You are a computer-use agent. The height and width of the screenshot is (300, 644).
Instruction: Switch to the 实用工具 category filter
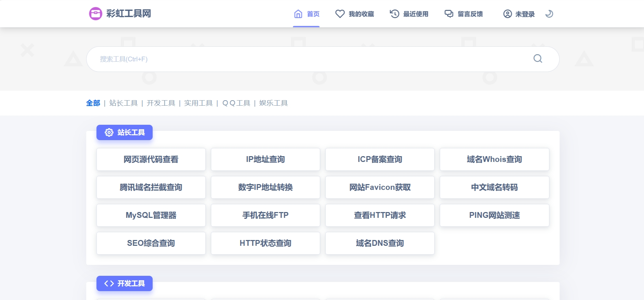tap(198, 103)
